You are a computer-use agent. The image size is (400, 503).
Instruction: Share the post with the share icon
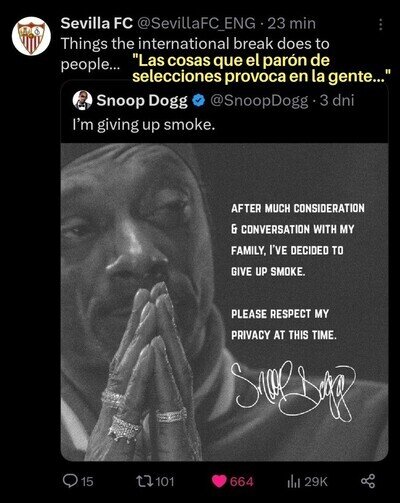pyautogui.click(x=368, y=482)
